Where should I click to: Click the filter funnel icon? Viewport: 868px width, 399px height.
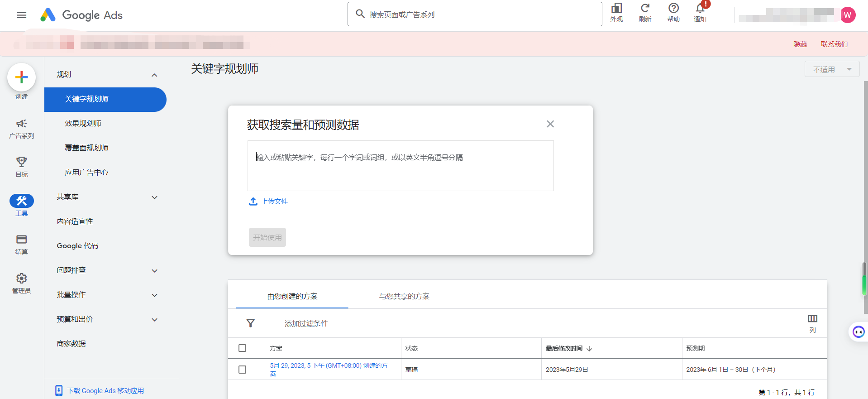250,323
